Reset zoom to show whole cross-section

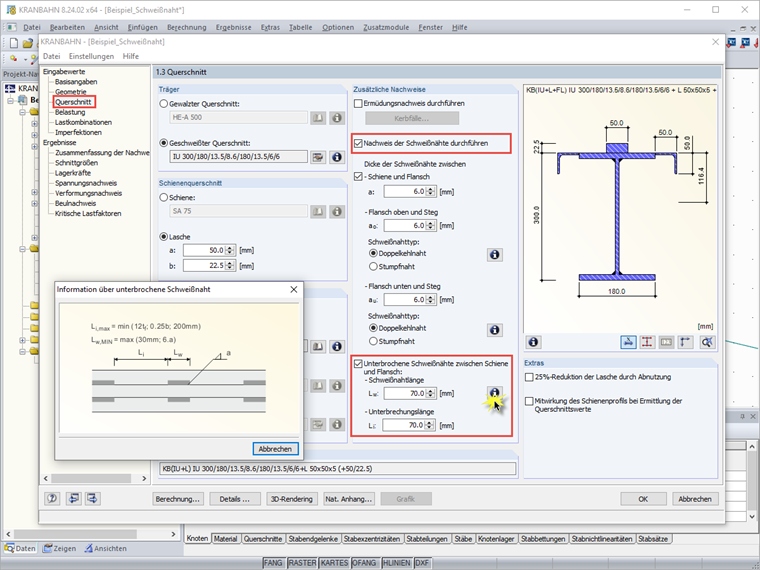click(707, 342)
